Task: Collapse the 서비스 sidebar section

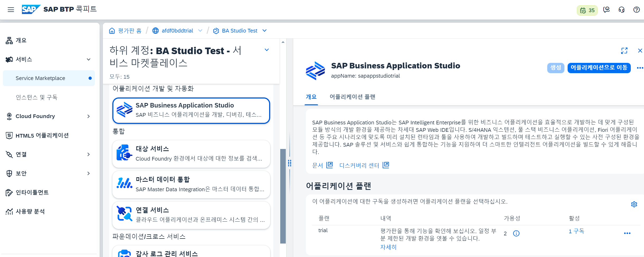Action: [89, 59]
